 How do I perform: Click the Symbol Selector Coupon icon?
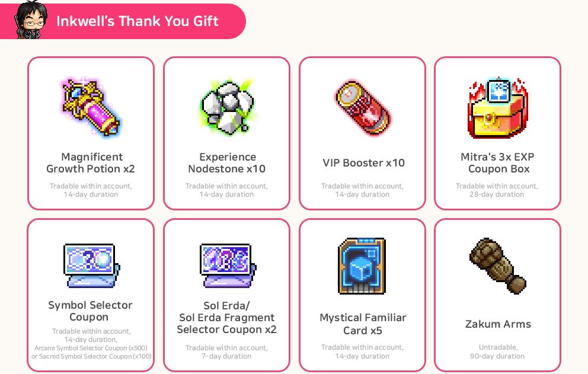(91, 266)
